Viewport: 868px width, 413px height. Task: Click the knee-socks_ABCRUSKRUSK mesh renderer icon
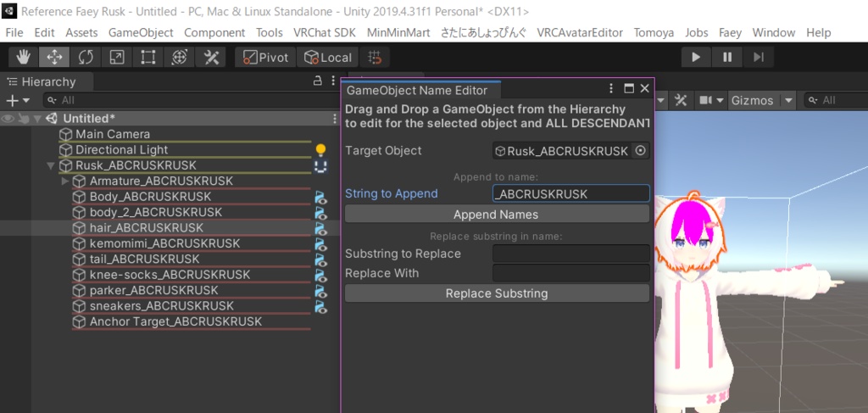pyautogui.click(x=320, y=275)
